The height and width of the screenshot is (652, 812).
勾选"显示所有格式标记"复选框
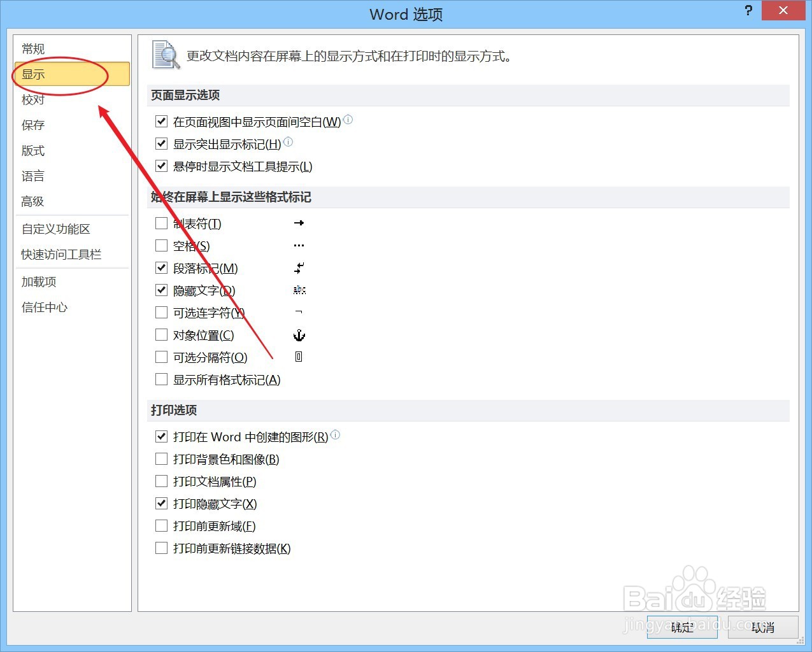click(x=161, y=379)
